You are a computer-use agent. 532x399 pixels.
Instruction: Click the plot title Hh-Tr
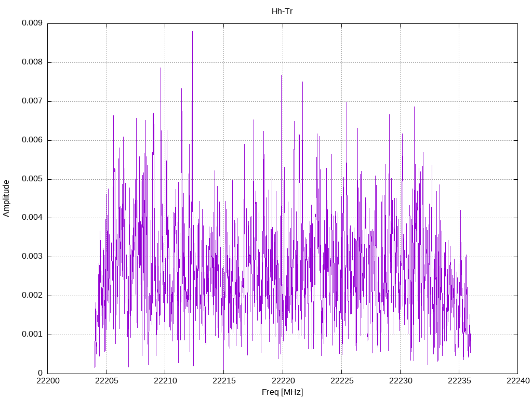tap(282, 11)
